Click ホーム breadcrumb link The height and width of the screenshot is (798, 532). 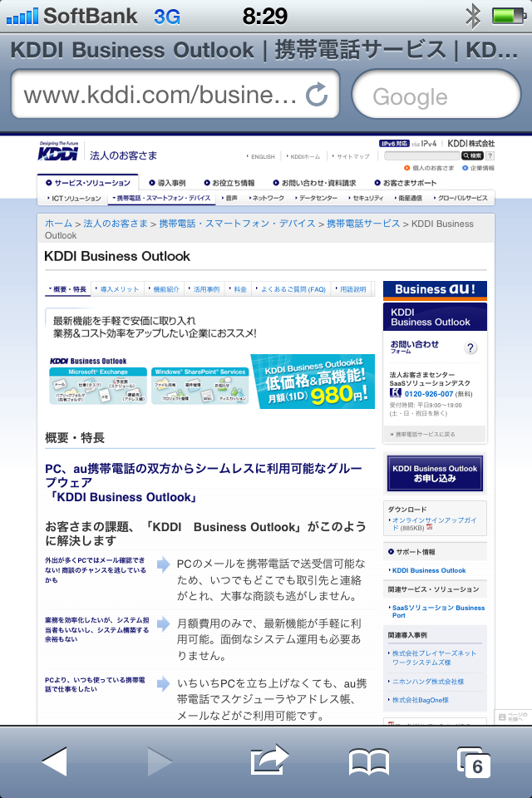[58, 224]
